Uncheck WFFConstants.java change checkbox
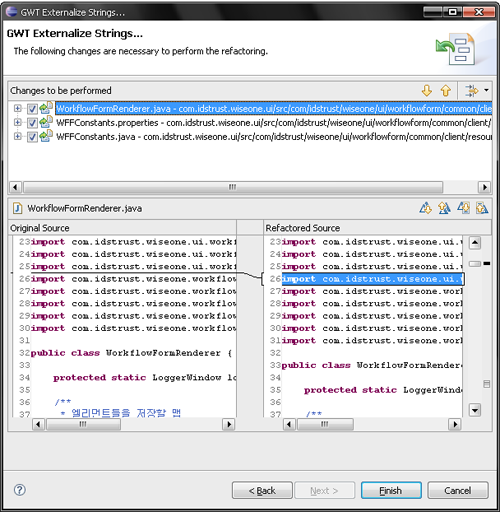Image resolution: width=500 pixels, height=512 pixels. tap(32, 137)
